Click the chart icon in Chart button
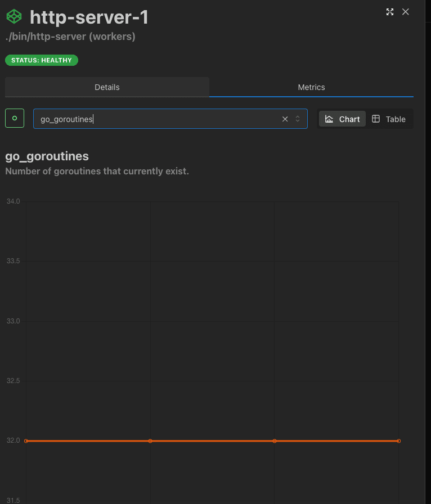 point(329,119)
